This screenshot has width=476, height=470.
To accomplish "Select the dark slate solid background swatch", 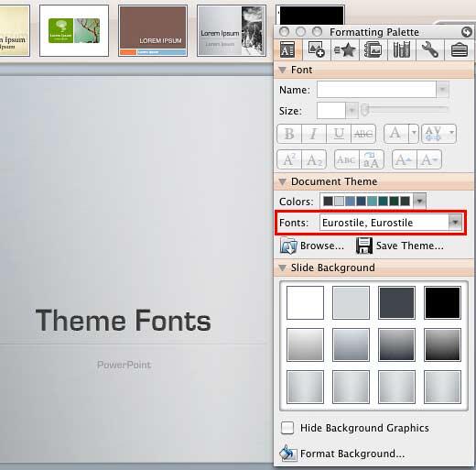I will [x=396, y=302].
